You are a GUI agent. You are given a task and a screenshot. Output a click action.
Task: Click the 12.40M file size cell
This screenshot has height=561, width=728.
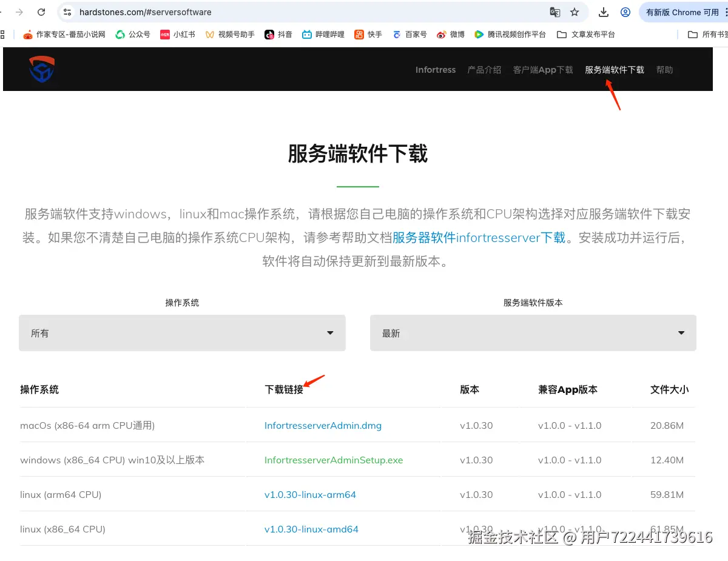(x=667, y=460)
